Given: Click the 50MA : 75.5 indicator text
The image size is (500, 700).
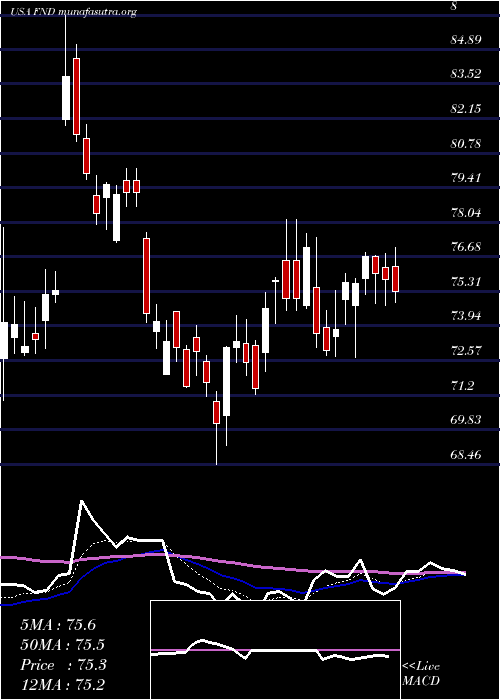Looking at the screenshot, I should click(x=63, y=645).
